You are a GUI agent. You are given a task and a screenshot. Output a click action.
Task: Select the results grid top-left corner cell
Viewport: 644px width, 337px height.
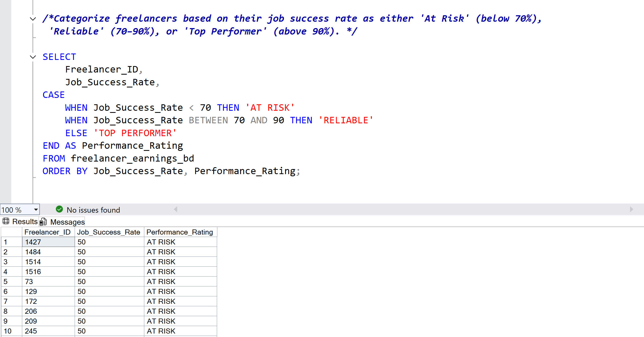tap(11, 232)
